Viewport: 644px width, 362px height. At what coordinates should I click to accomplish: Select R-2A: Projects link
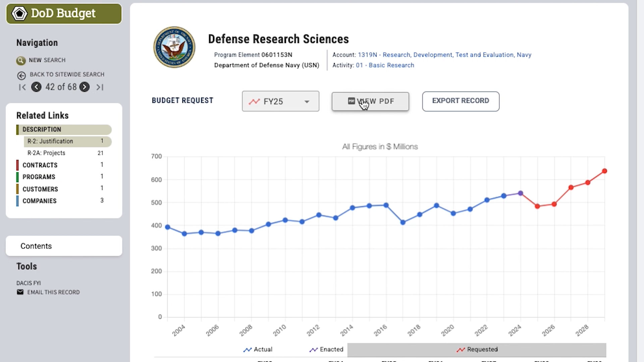tap(46, 153)
